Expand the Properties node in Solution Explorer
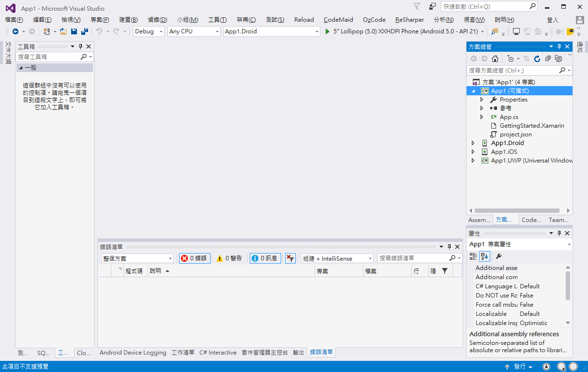This screenshot has width=588, height=372. click(482, 100)
